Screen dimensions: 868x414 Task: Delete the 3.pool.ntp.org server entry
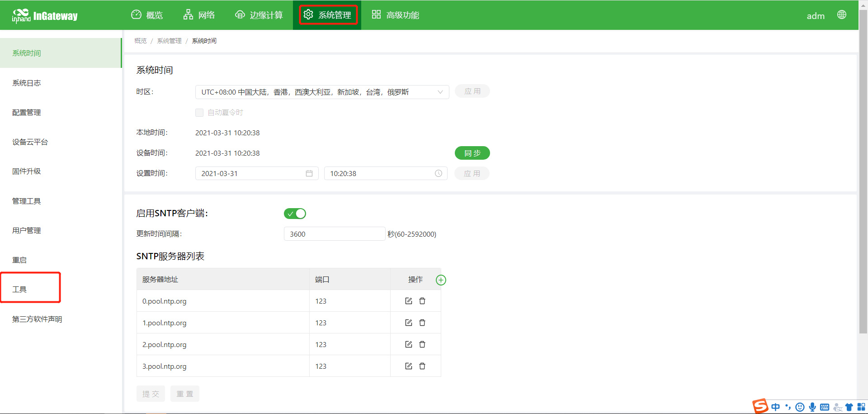[x=422, y=366]
